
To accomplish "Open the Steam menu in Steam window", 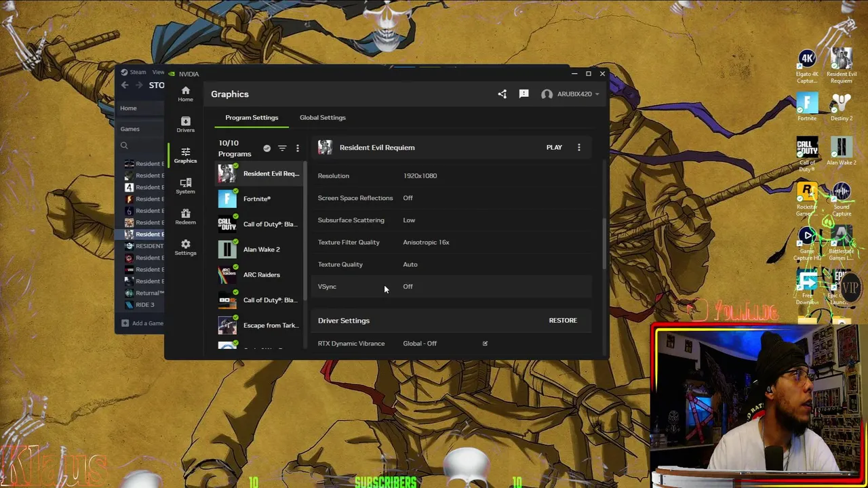I will (x=134, y=72).
